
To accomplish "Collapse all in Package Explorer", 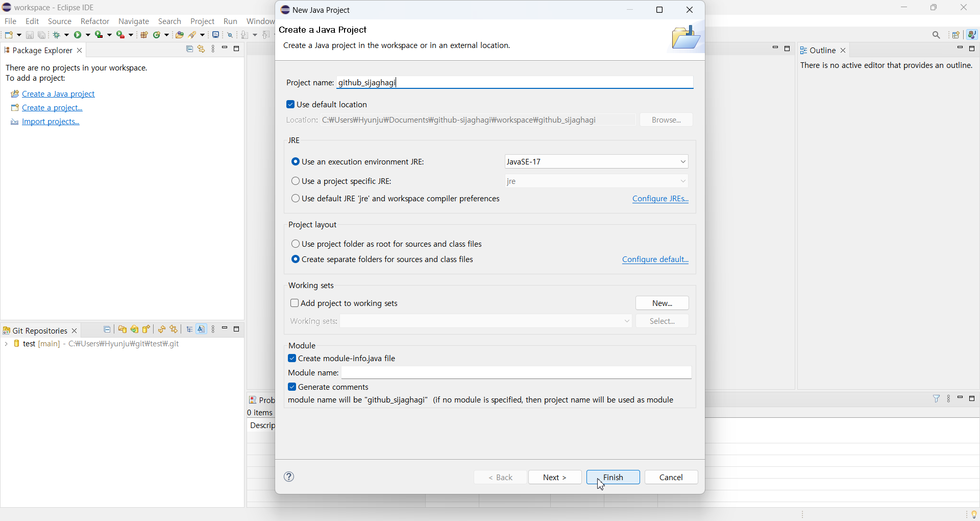I will click(x=189, y=50).
